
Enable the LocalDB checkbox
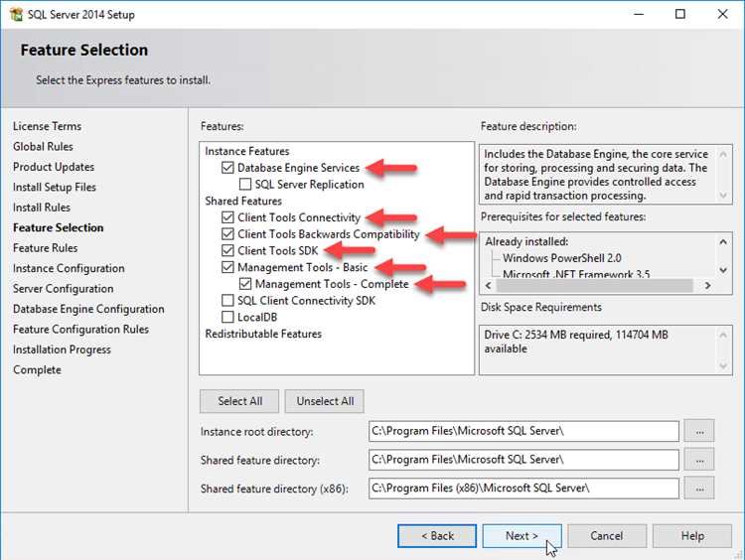(x=227, y=318)
